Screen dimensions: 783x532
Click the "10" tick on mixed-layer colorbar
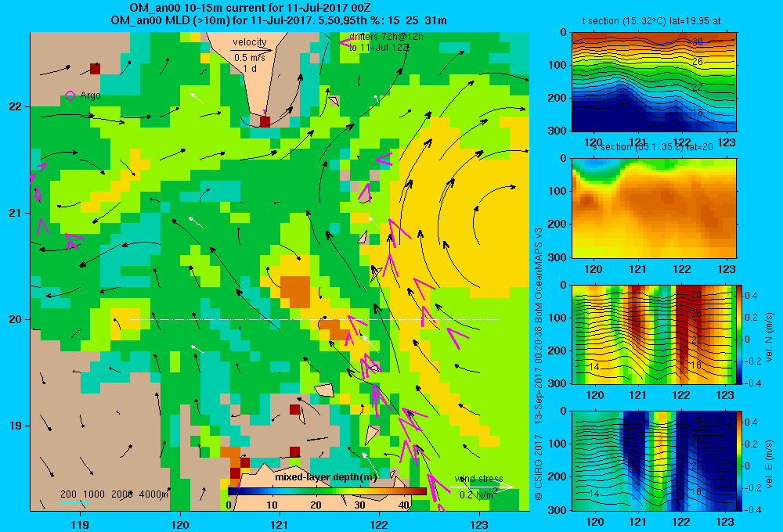272,505
